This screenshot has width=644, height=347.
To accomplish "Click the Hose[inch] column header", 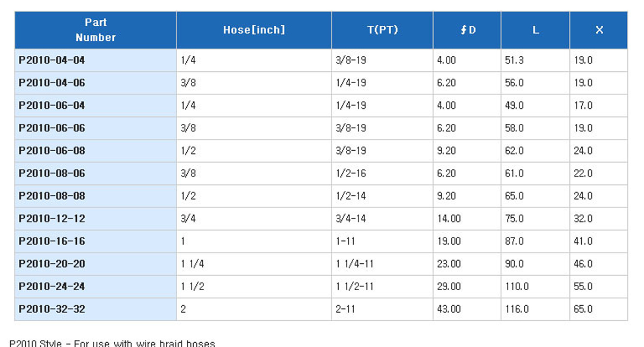I will click(x=254, y=30).
